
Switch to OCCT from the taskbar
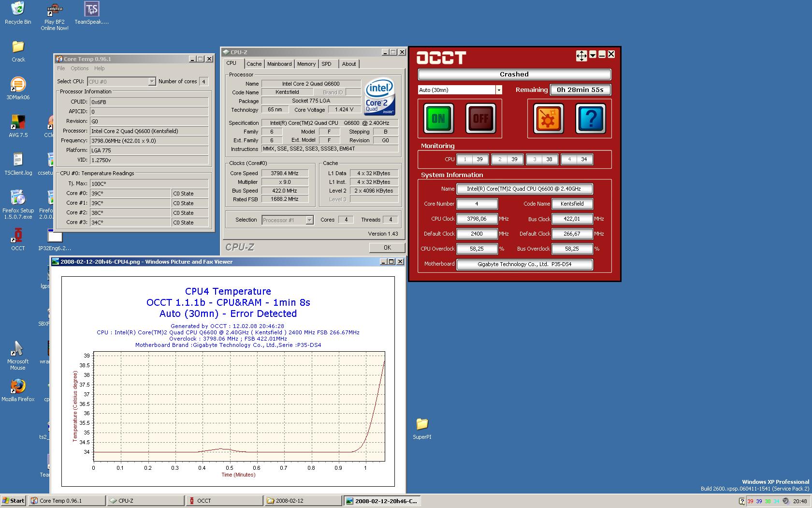click(224, 501)
